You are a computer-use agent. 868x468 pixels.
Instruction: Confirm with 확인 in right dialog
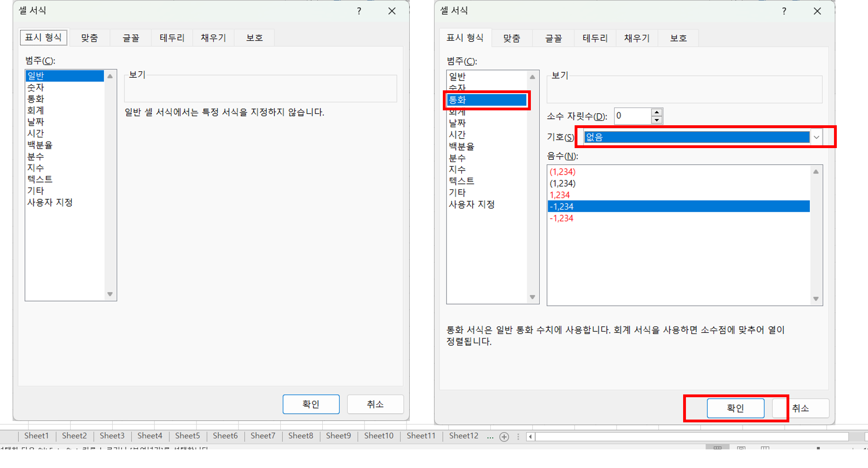pos(736,408)
